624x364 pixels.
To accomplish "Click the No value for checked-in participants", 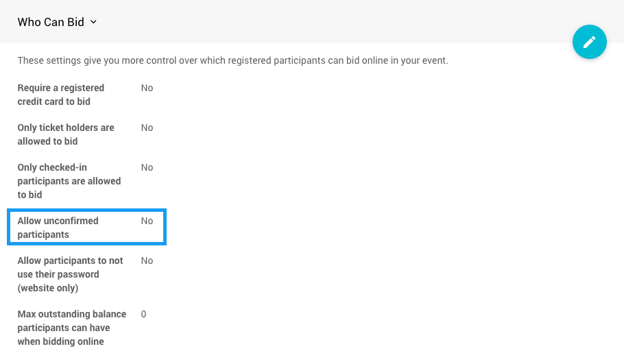I will click(x=147, y=167).
